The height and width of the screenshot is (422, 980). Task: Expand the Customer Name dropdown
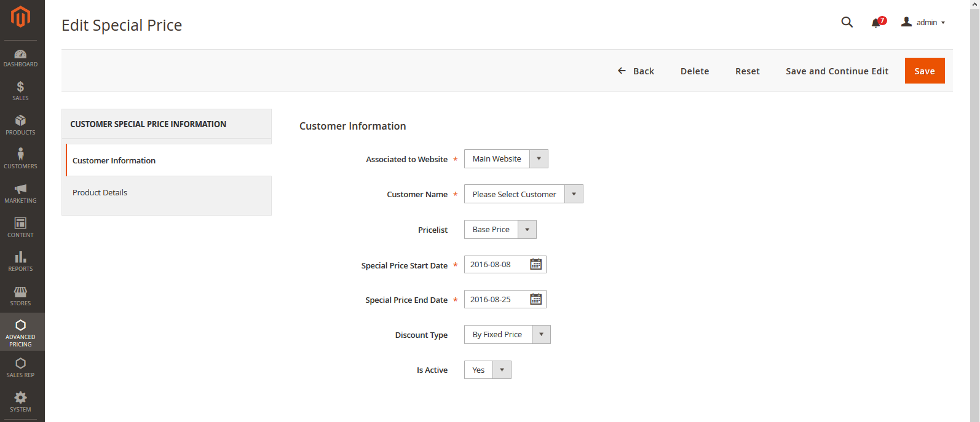(574, 194)
